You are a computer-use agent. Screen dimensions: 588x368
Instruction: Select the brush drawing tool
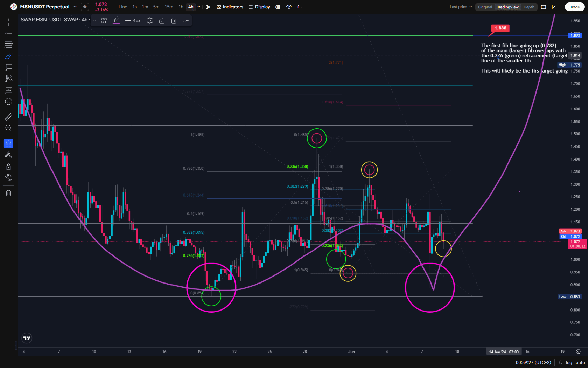9,56
